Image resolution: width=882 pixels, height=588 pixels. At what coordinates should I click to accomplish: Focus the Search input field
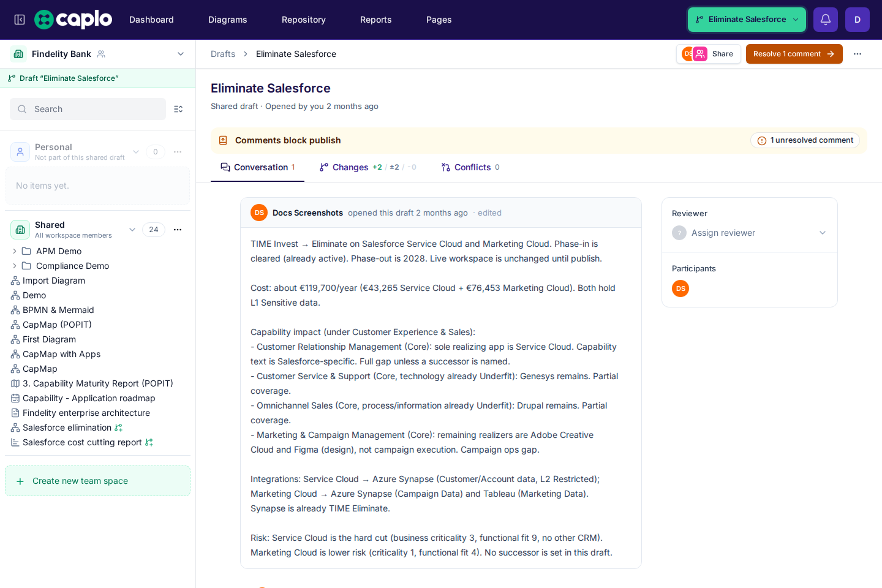pyautogui.click(x=88, y=109)
